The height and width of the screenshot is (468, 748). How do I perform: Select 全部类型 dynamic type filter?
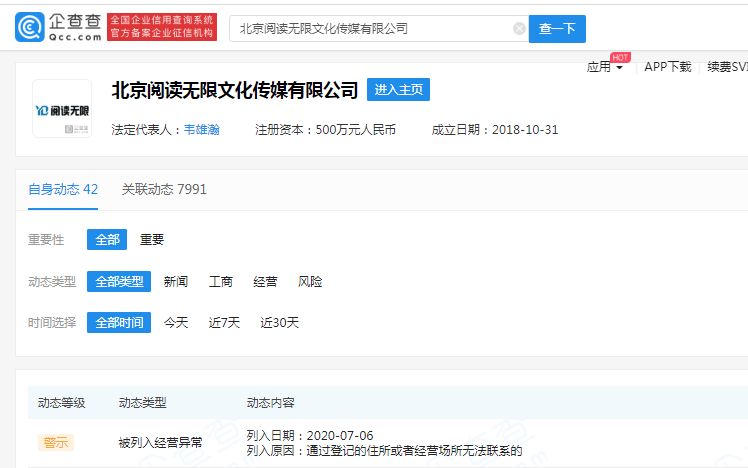point(119,281)
